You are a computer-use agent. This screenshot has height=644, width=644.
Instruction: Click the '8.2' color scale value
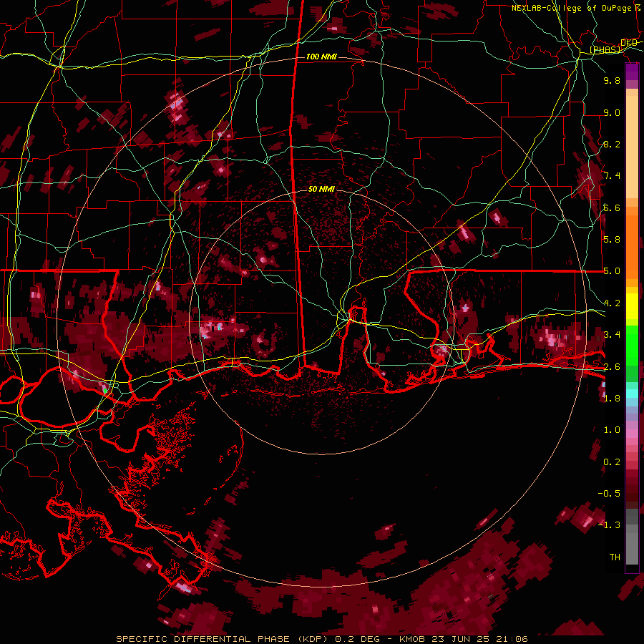612,145
